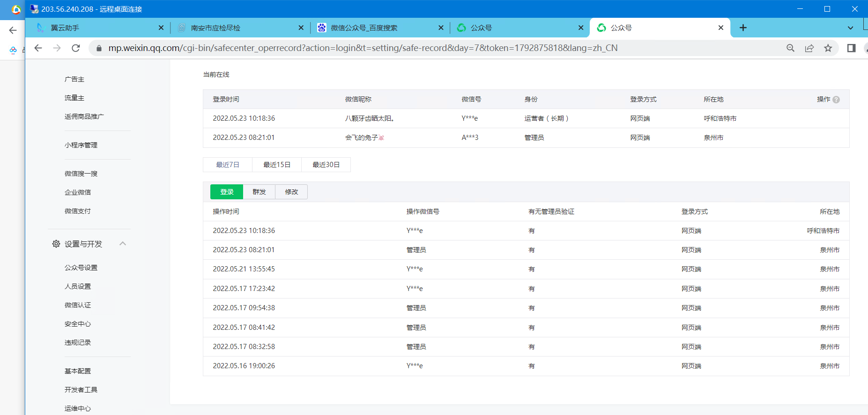The image size is (868, 415).
Task: Click nickname 八颗牙齿晒太阳。
Action: tap(370, 118)
